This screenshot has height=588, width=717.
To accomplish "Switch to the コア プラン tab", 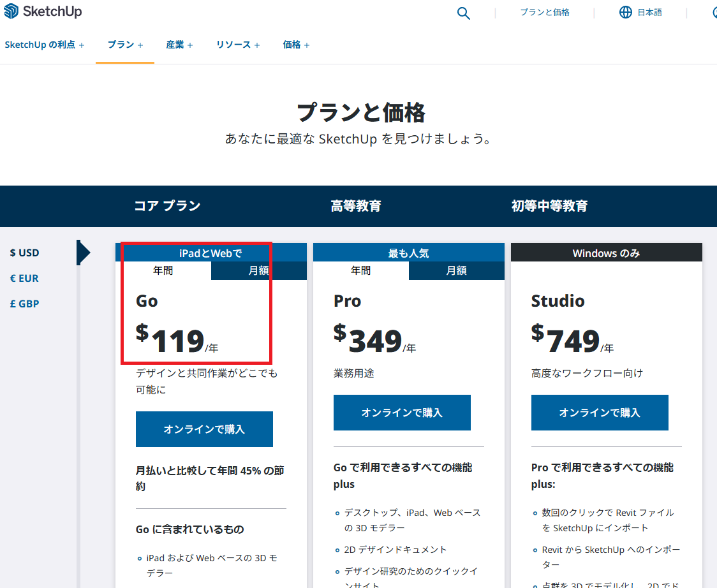I will pos(167,206).
